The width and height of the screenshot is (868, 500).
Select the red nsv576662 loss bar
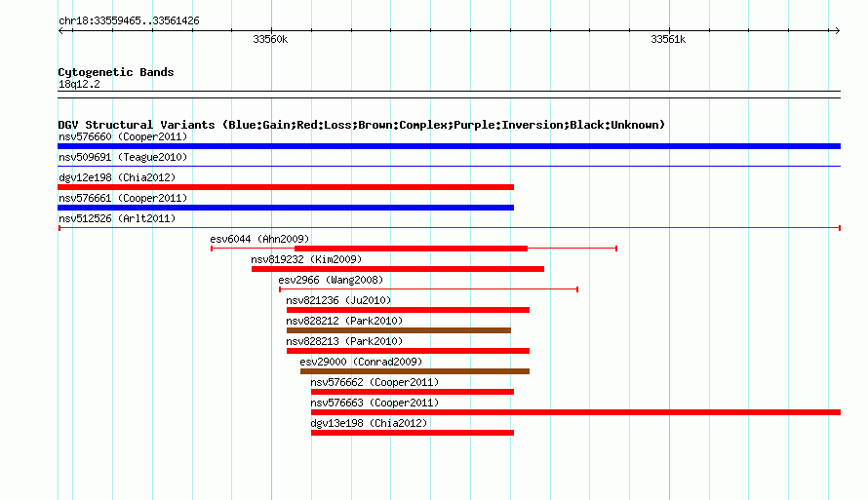click(413, 392)
